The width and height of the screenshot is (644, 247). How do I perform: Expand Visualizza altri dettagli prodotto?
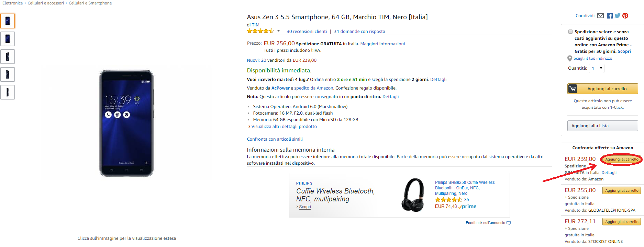tap(284, 127)
